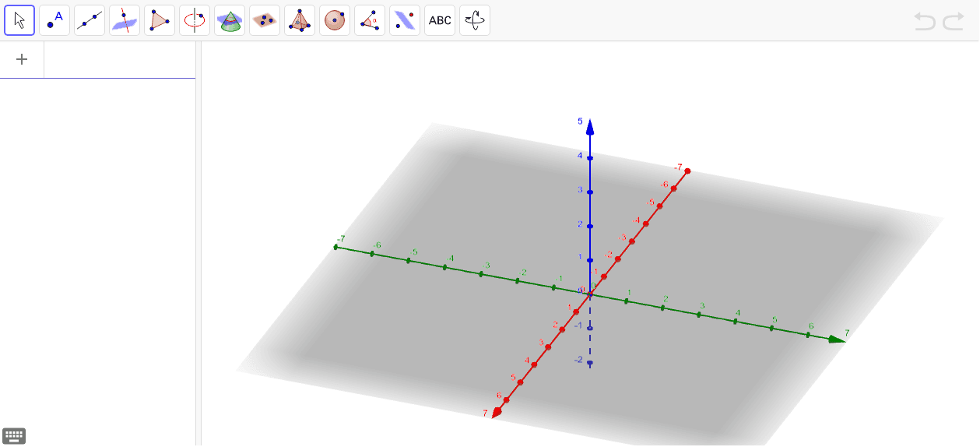Click the green axis tick labeled 6
The width and height of the screenshot is (980, 447).
[x=808, y=335]
